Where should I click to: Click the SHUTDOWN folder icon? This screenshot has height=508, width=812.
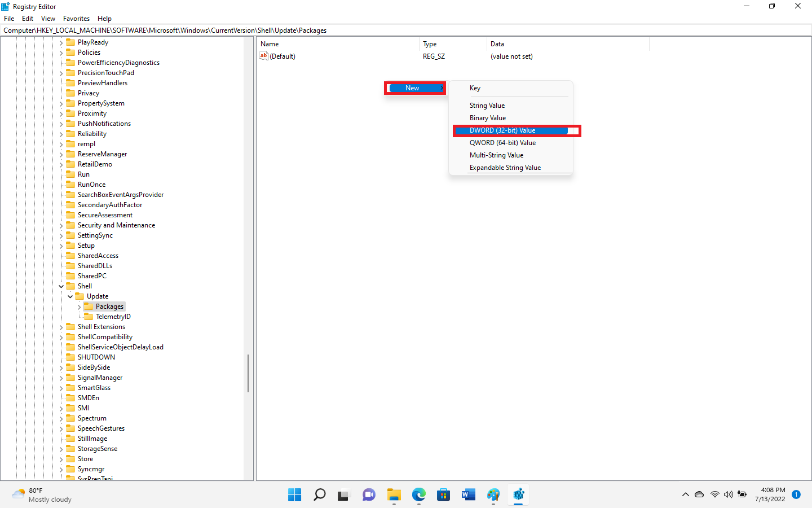coord(70,357)
